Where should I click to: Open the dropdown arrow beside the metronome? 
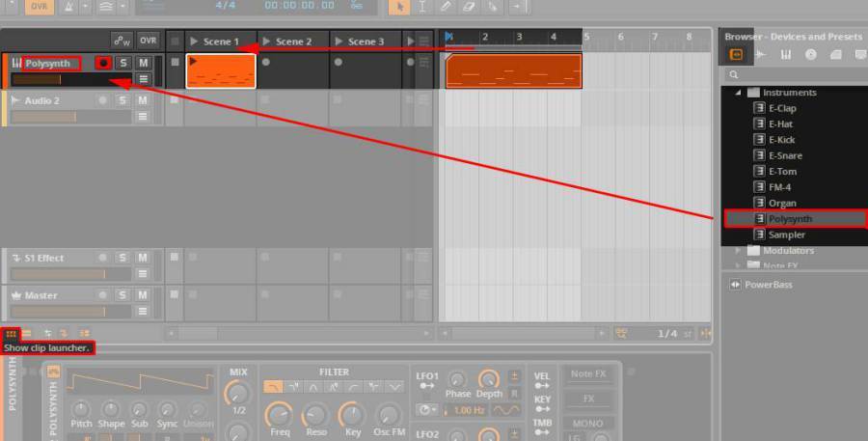[86, 7]
